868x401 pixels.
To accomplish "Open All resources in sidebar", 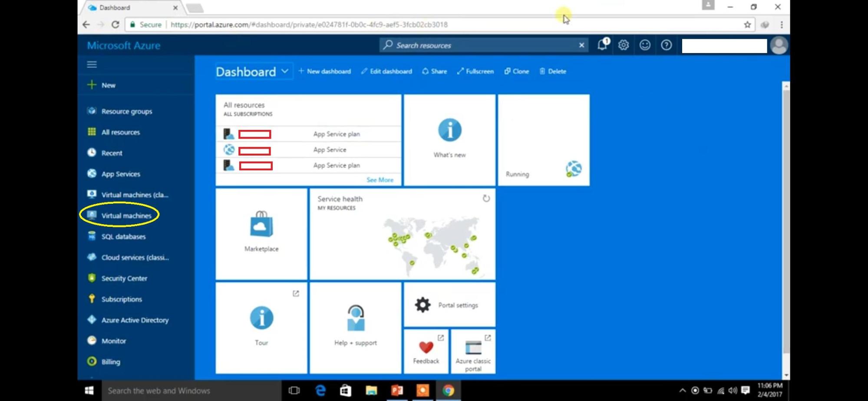I will coord(120,132).
